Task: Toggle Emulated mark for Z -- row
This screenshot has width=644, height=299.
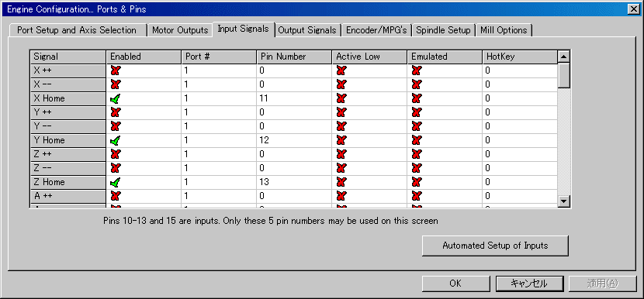Action: tap(417, 168)
